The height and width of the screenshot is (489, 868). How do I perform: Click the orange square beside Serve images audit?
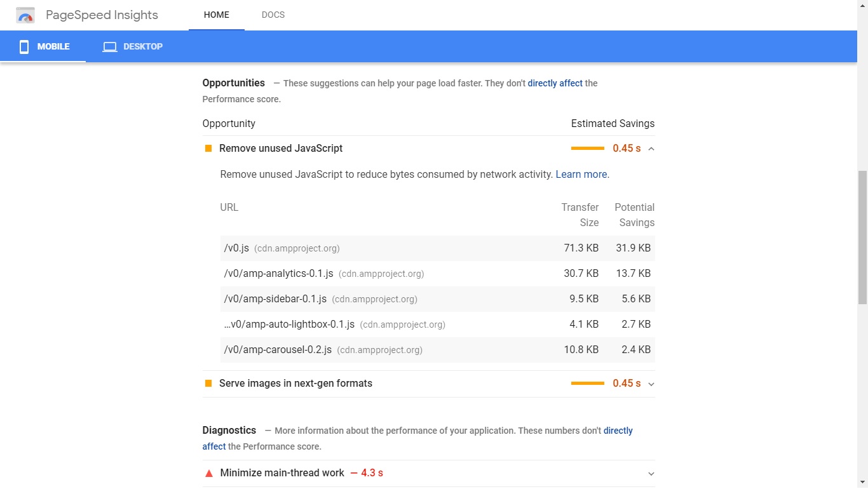click(208, 383)
